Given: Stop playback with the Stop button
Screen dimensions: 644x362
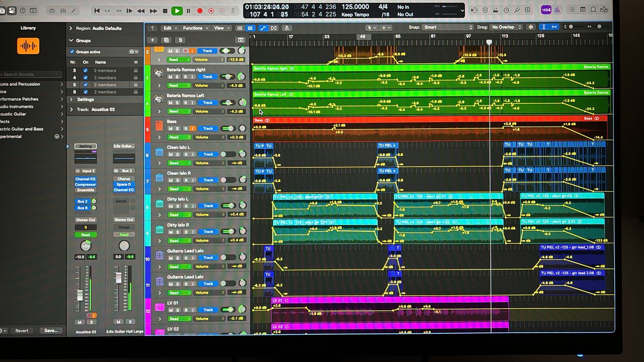Looking at the screenshot, I should [165, 11].
